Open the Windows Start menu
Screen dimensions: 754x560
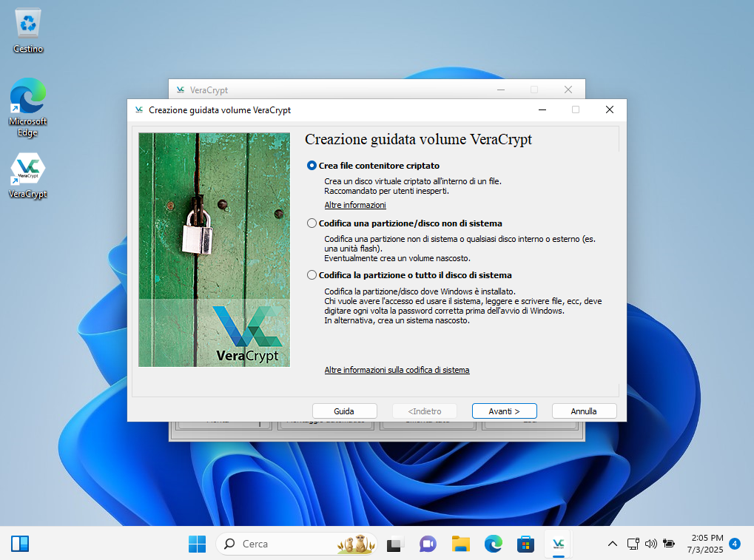tap(197, 544)
